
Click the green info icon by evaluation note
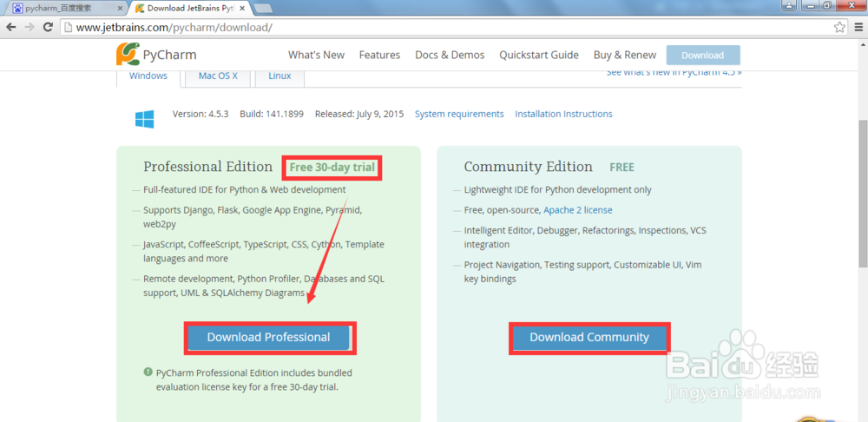click(x=148, y=373)
